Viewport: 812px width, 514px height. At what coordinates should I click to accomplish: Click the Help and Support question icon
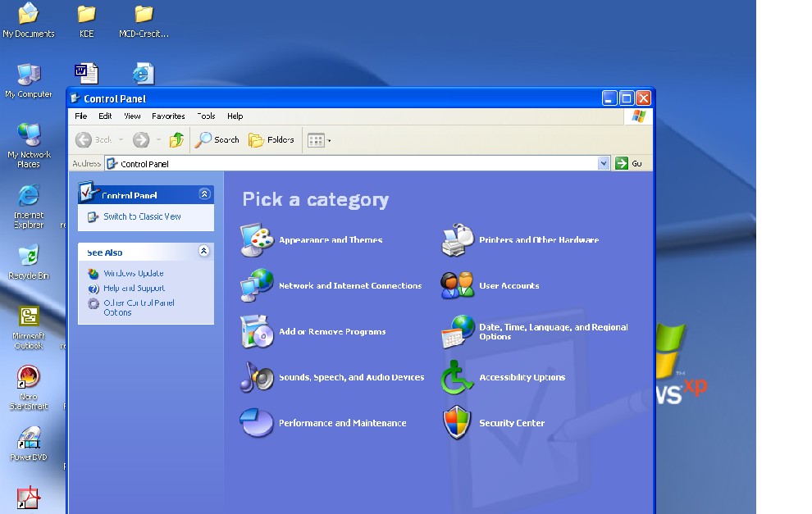(94, 289)
